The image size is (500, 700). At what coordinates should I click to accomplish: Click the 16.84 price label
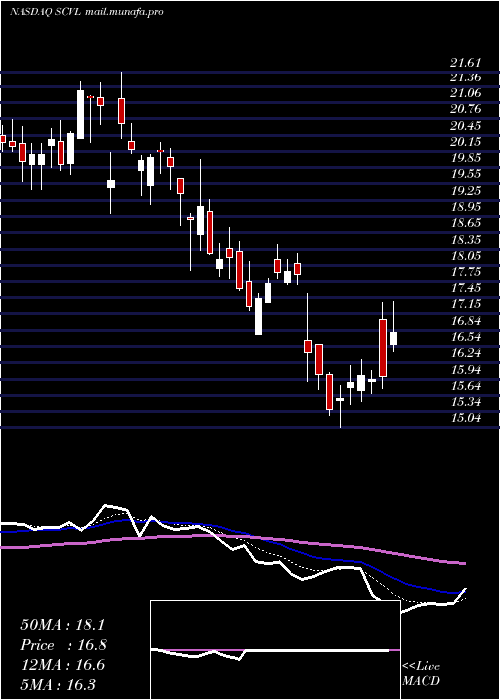click(x=465, y=321)
